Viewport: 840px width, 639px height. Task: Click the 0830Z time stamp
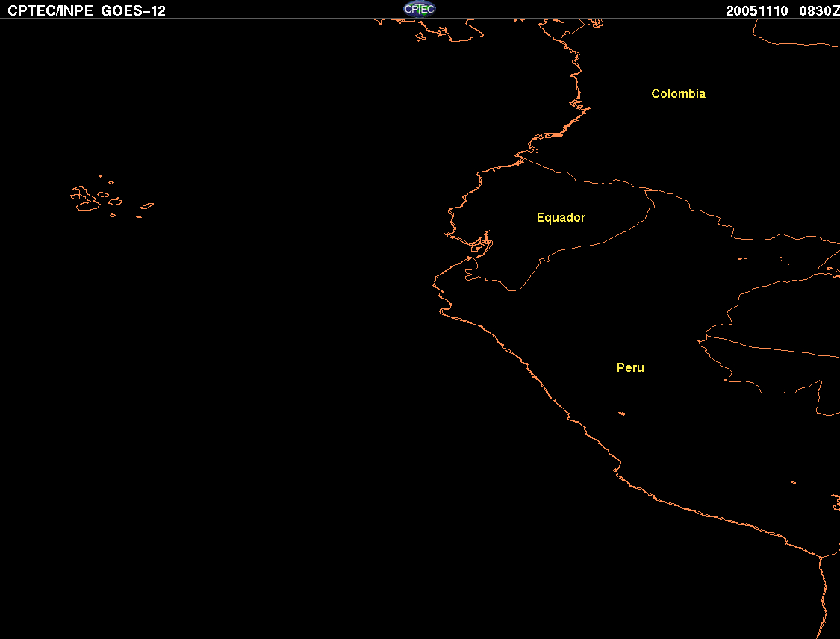(819, 11)
